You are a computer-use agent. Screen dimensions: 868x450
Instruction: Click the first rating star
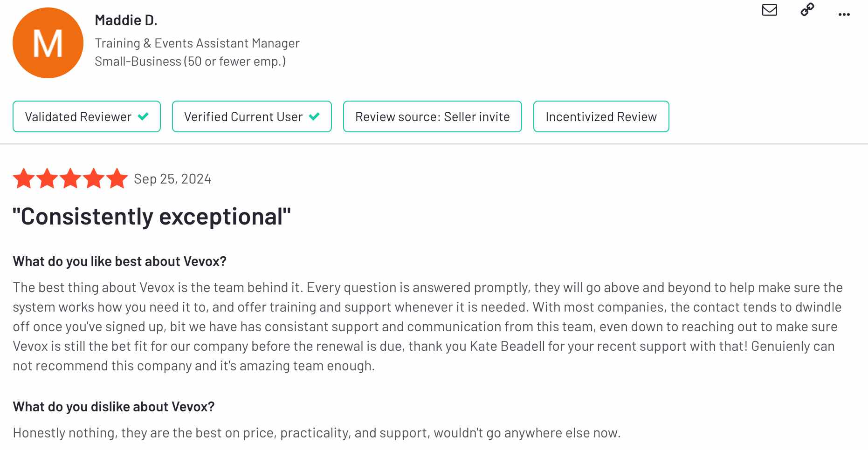click(x=24, y=178)
